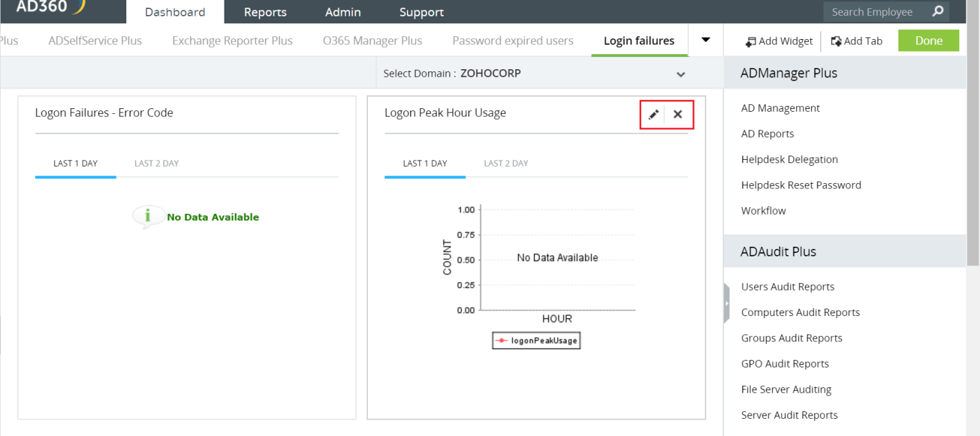Click the Logon Peak Hour Usage title
This screenshot has height=436, width=980.
tap(445, 112)
